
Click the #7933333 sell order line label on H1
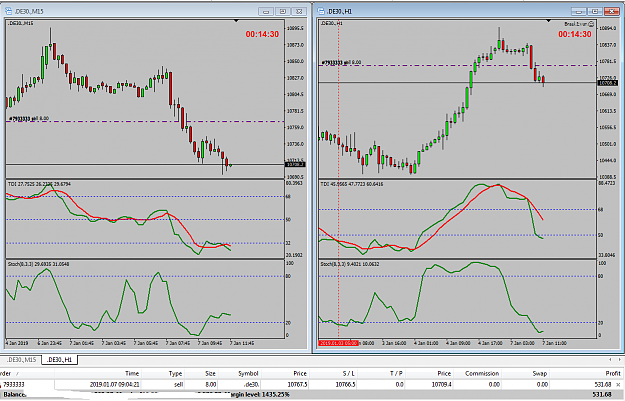341,63
